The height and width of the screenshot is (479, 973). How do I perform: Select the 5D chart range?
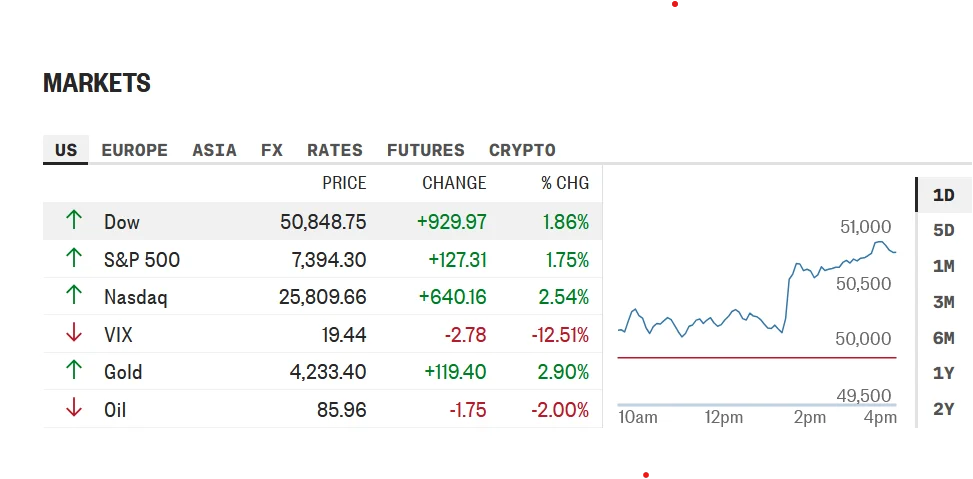pyautogui.click(x=944, y=231)
